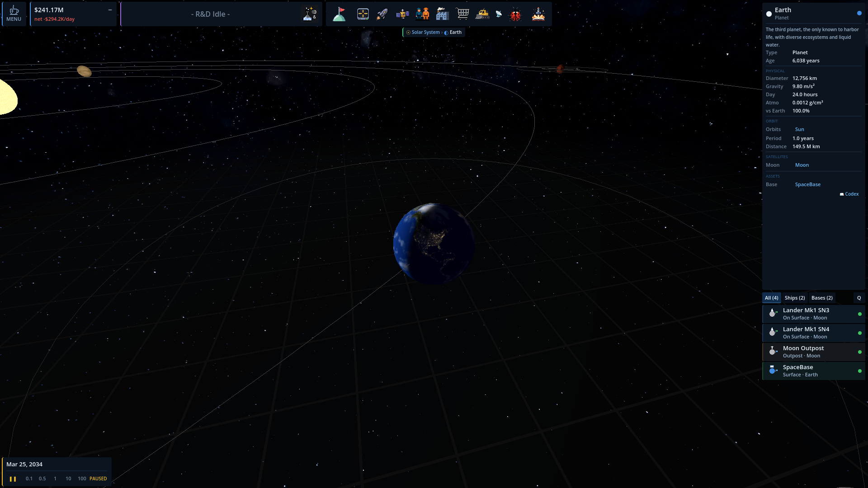868x488 pixels.
Task: Open the crew personnel icon
Action: (422, 14)
